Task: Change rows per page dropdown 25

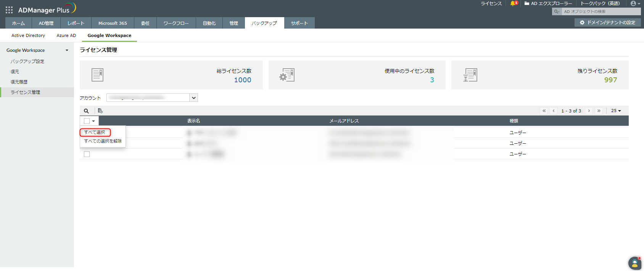Action: pos(616,111)
